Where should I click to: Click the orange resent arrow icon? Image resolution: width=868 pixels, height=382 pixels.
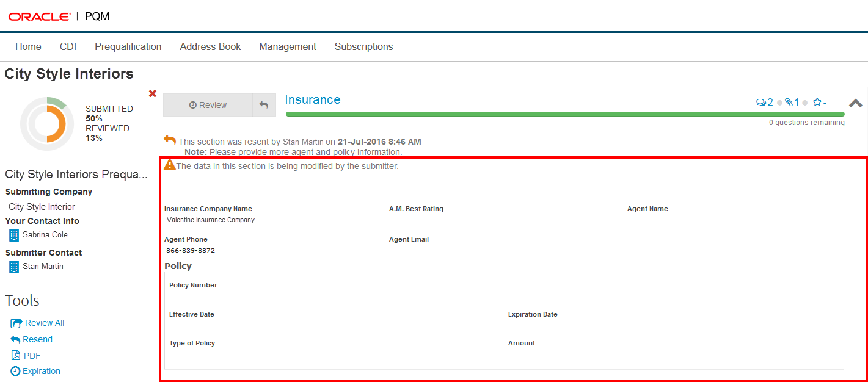tap(170, 140)
